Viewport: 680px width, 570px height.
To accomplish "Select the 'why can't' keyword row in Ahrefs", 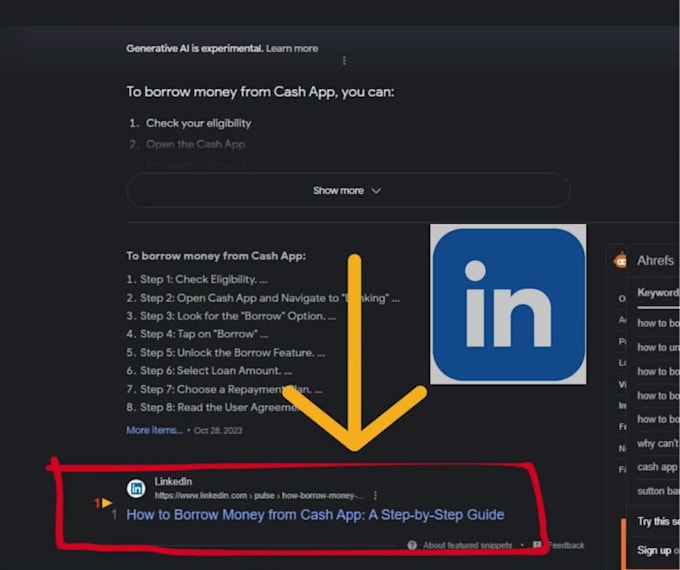I will coord(658,443).
